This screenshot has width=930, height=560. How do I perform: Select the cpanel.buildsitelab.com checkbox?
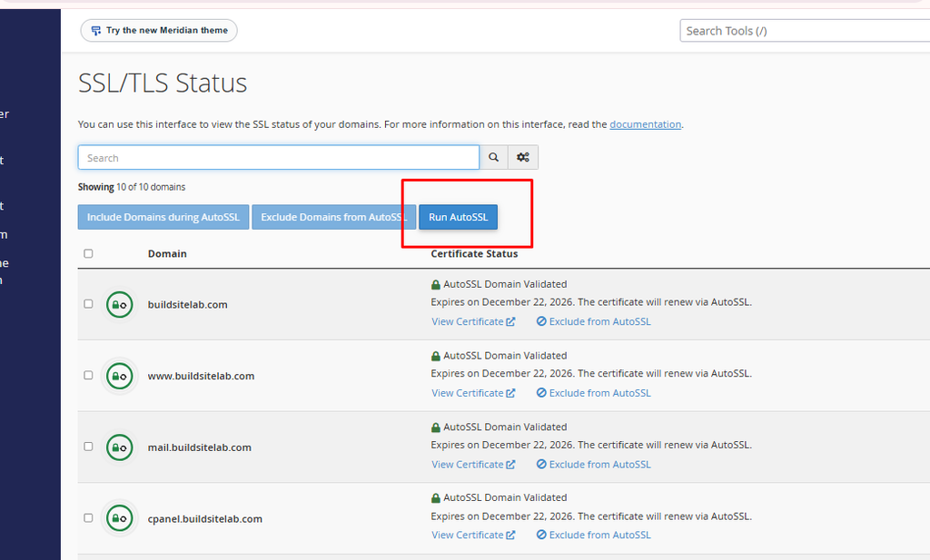[88, 517]
